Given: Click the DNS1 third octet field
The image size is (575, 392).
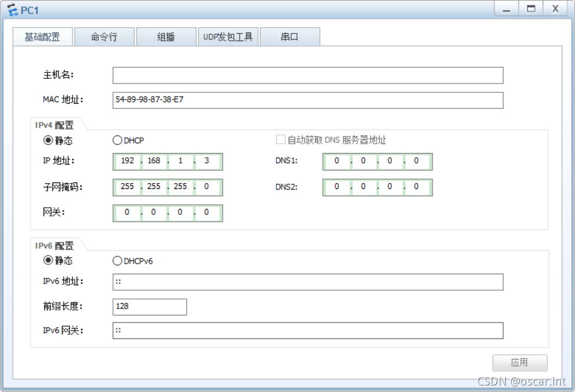Looking at the screenshot, I should [390, 161].
